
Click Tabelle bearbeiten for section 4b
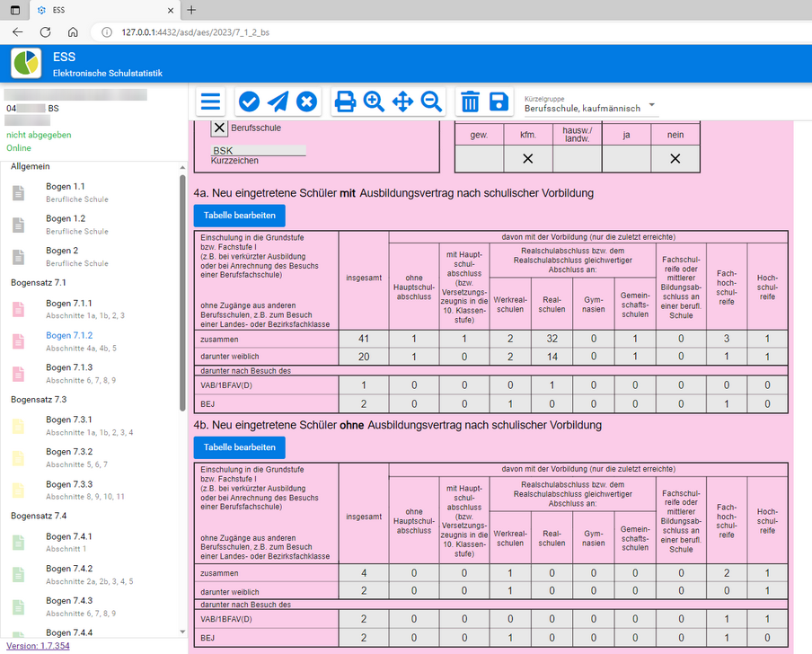click(x=239, y=447)
